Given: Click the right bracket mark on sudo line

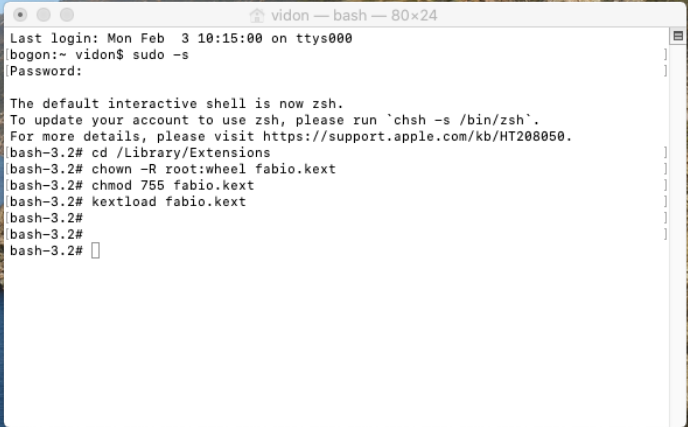Looking at the screenshot, I should [665, 55].
